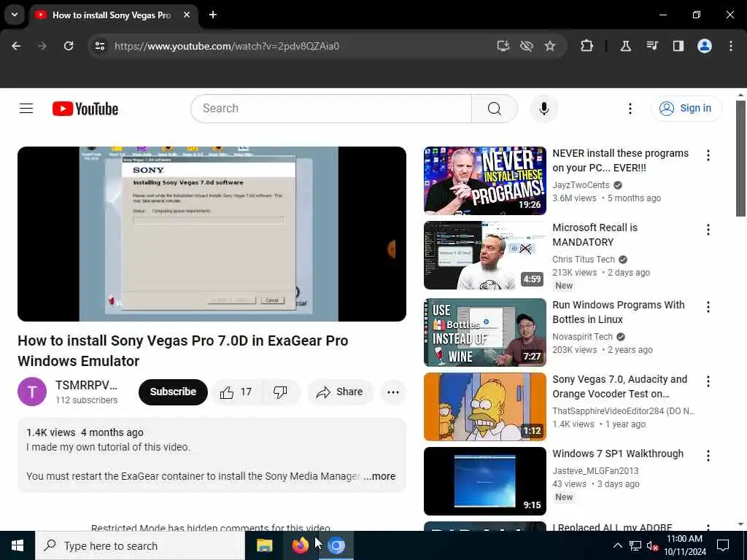This screenshot has width=747, height=560.
Task: Subscribe to TSMRRPV channel
Action: [173, 392]
